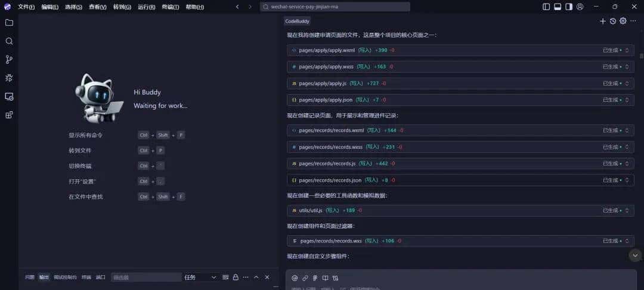
Task: Open the 文件(F) menu
Action: 26,7
